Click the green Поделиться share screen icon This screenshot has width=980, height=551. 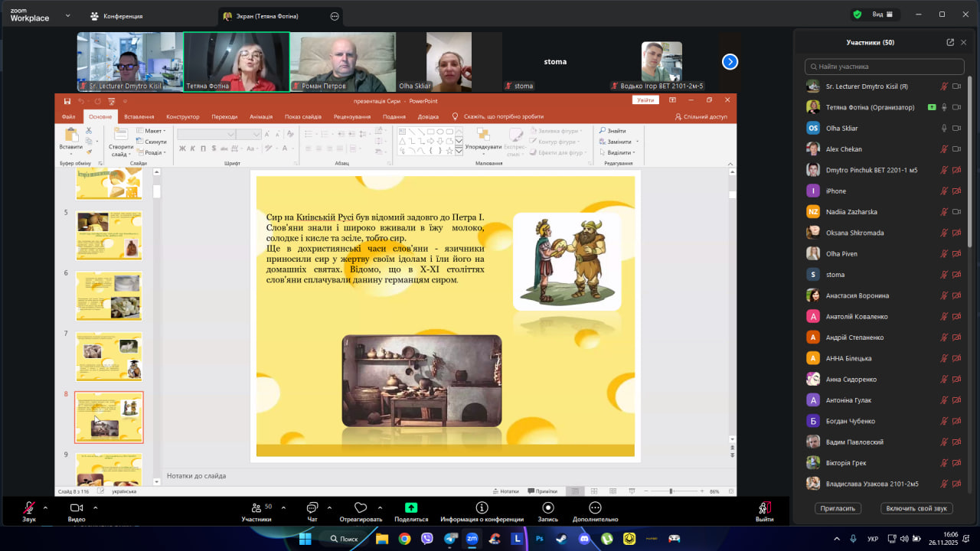click(411, 508)
